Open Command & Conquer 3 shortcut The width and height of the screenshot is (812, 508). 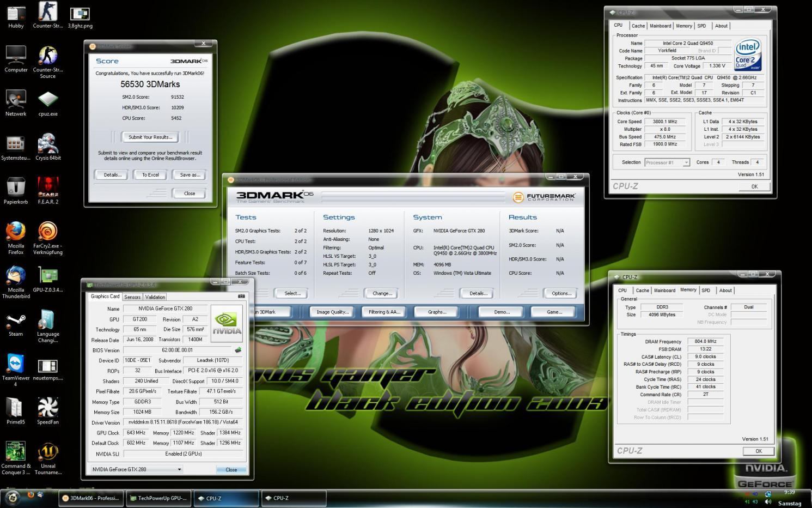(x=16, y=458)
